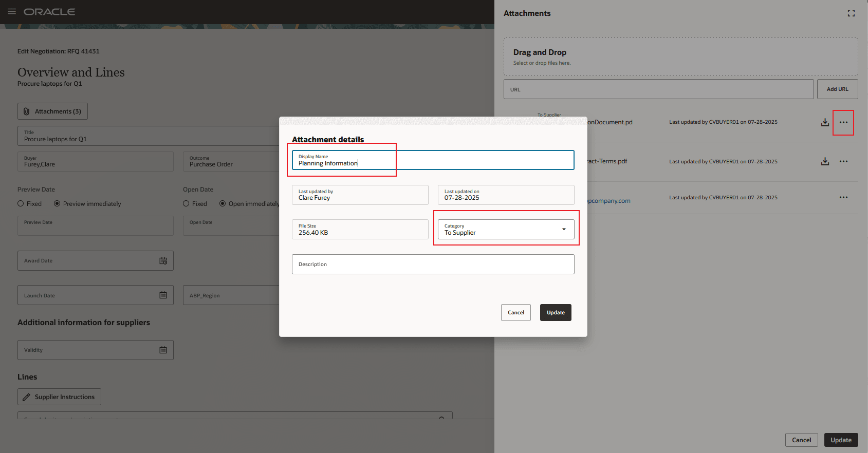
Task: Click the 'Attachments' panel title
Action: [x=527, y=13]
